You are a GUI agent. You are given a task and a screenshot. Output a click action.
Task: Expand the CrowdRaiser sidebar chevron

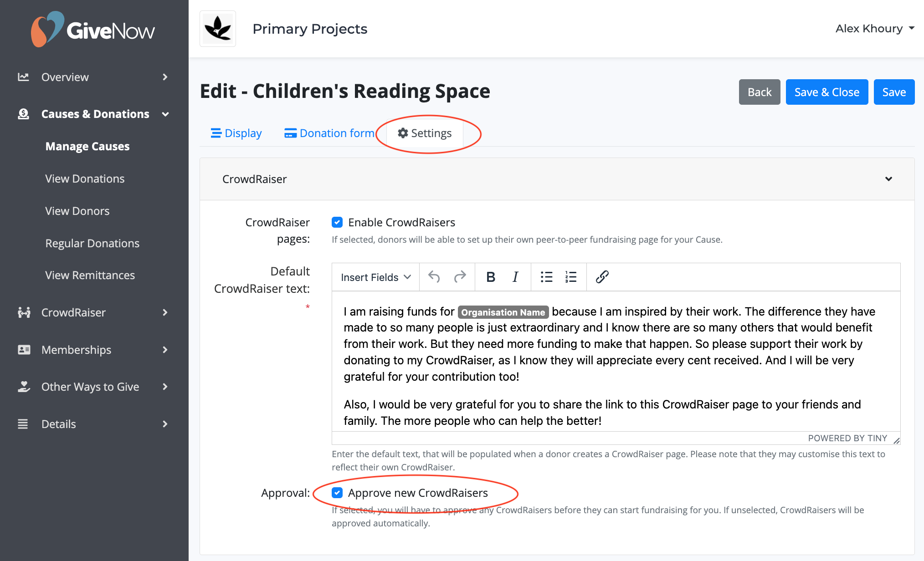(165, 312)
